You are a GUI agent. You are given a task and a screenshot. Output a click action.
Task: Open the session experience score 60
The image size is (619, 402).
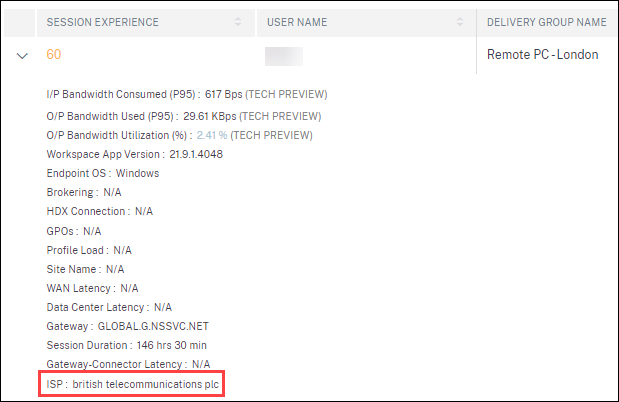(x=54, y=55)
